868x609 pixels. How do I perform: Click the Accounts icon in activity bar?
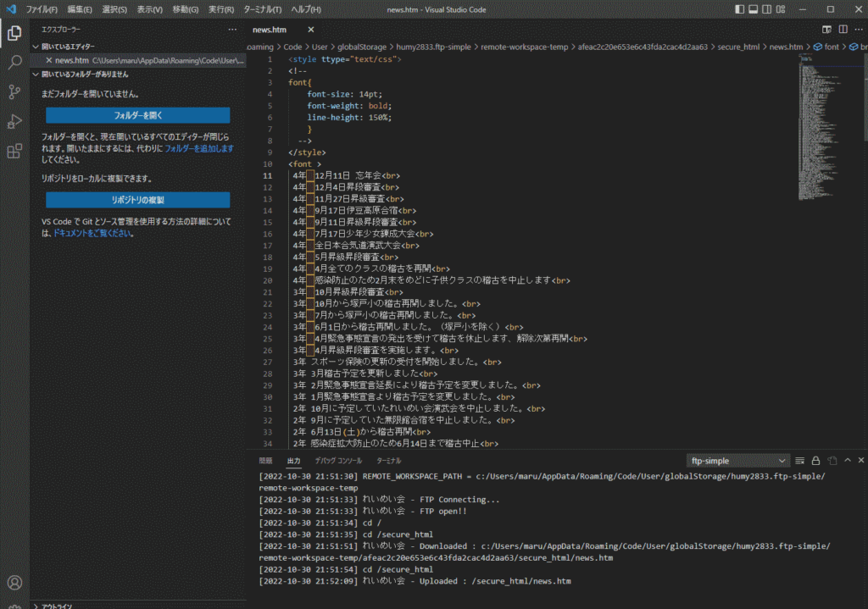click(14, 583)
